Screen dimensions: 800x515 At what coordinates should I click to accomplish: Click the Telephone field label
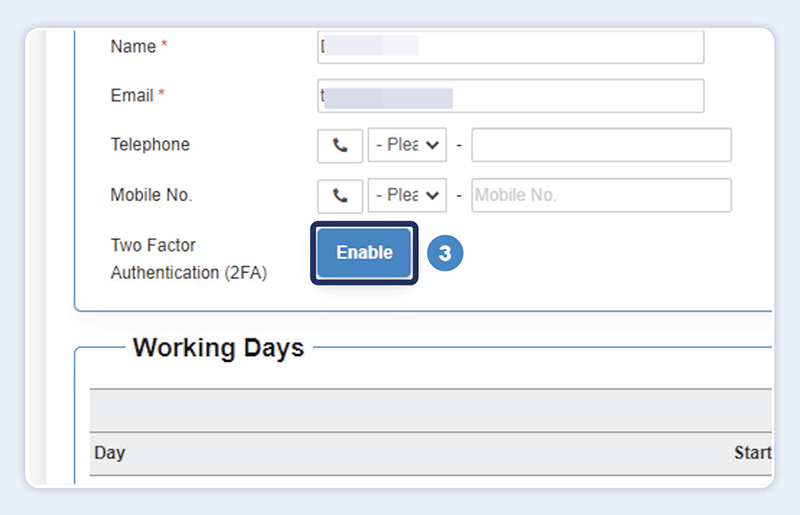pyautogui.click(x=150, y=145)
